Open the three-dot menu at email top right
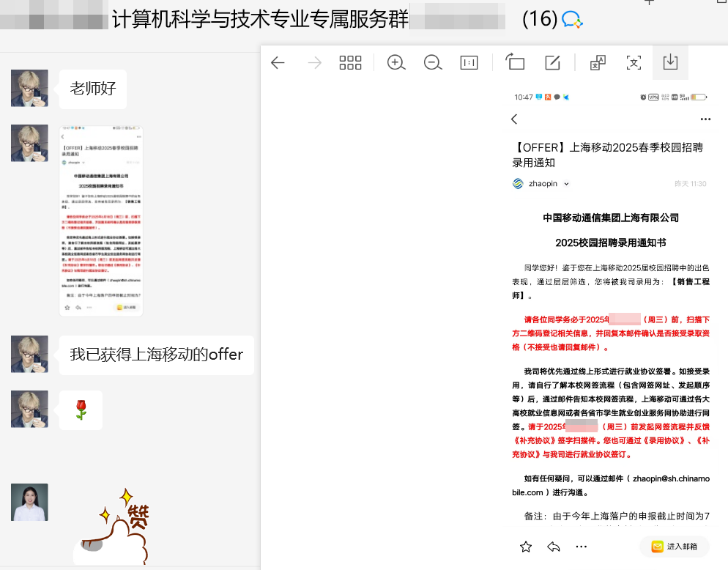This screenshot has height=570, width=728. 705,119
